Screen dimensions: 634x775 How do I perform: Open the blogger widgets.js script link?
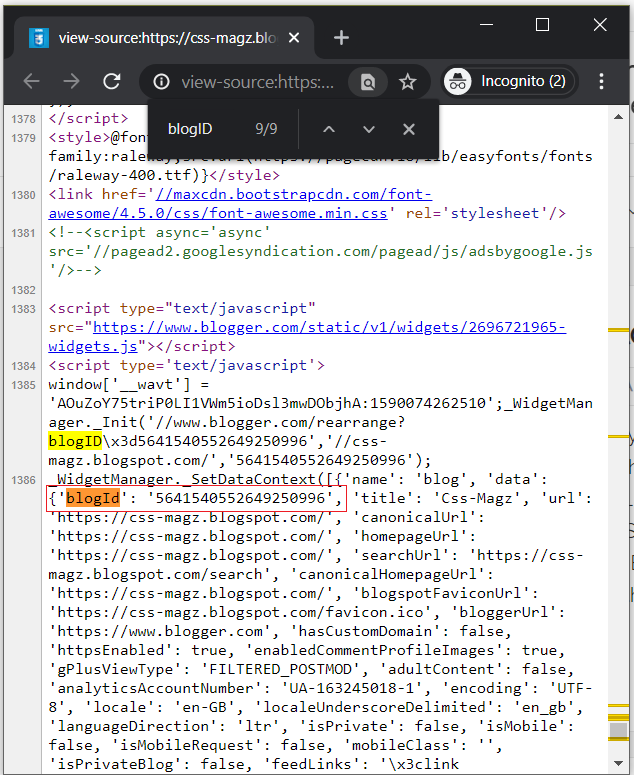[307, 337]
